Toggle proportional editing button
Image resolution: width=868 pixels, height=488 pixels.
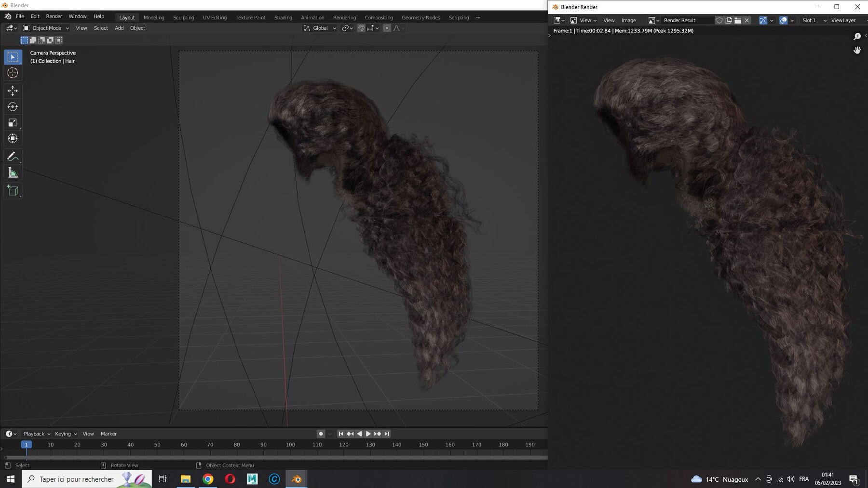tap(387, 28)
